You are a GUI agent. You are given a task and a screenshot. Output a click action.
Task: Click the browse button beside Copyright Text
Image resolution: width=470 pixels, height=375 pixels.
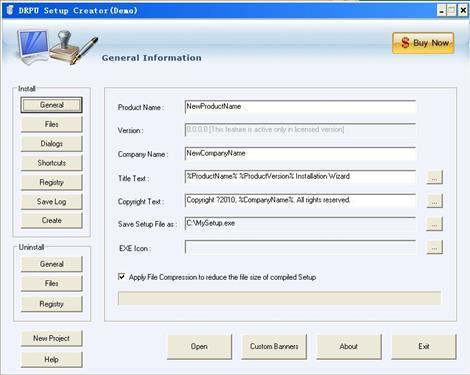[x=434, y=201]
